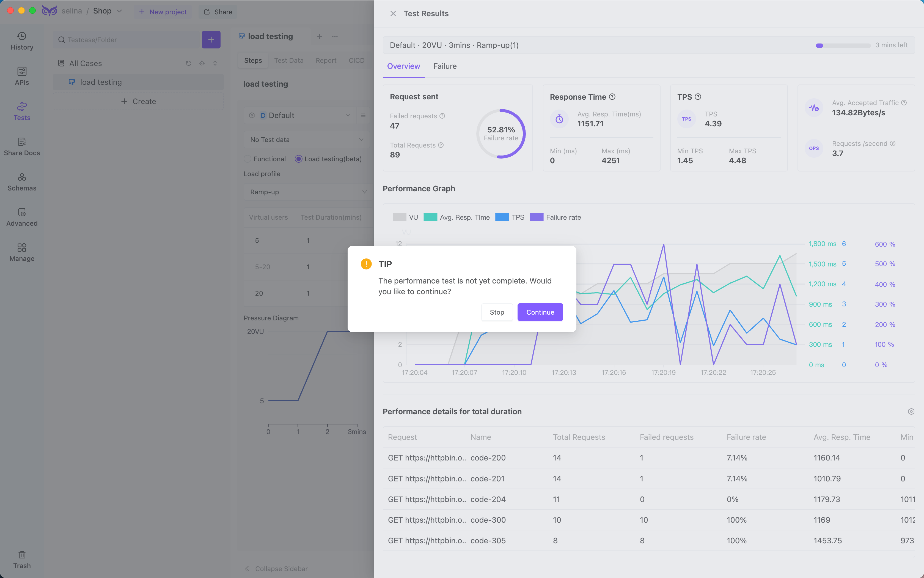This screenshot has width=924, height=578.
Task: Switch to the Overview tab
Action: [x=404, y=66]
